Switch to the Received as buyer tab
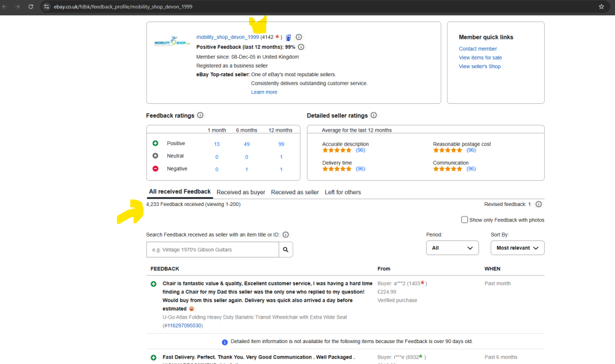The image size is (615, 364). pos(241,192)
